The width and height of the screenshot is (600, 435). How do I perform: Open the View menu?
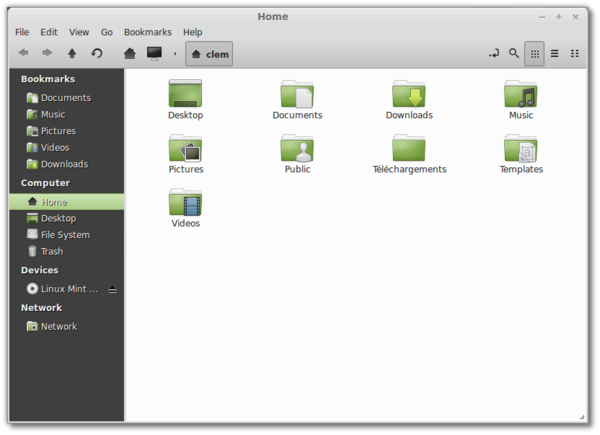click(77, 32)
